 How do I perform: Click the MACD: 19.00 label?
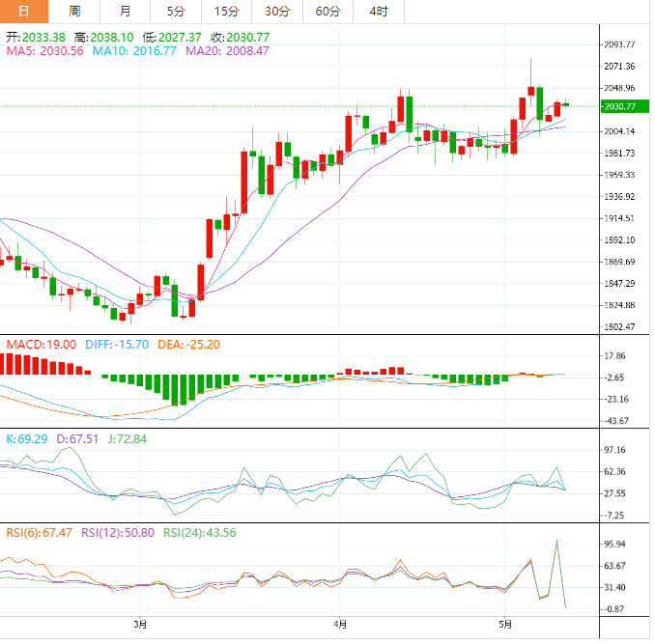41,345
